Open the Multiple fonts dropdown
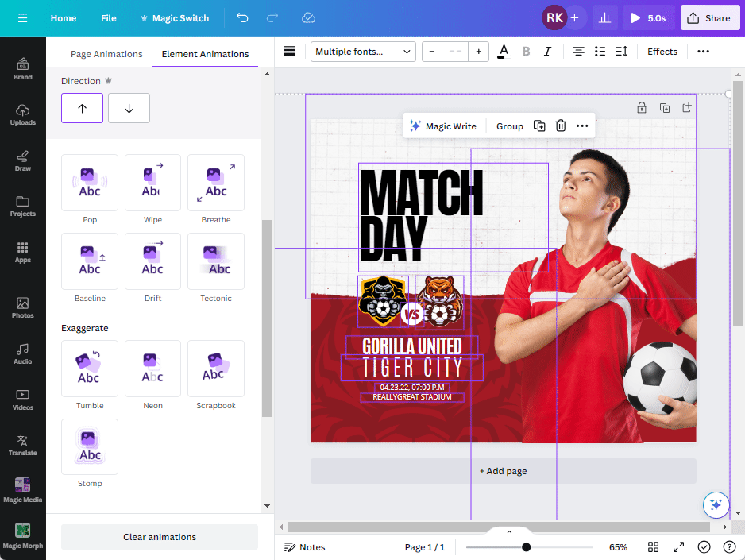The width and height of the screenshot is (745, 560). [x=363, y=52]
